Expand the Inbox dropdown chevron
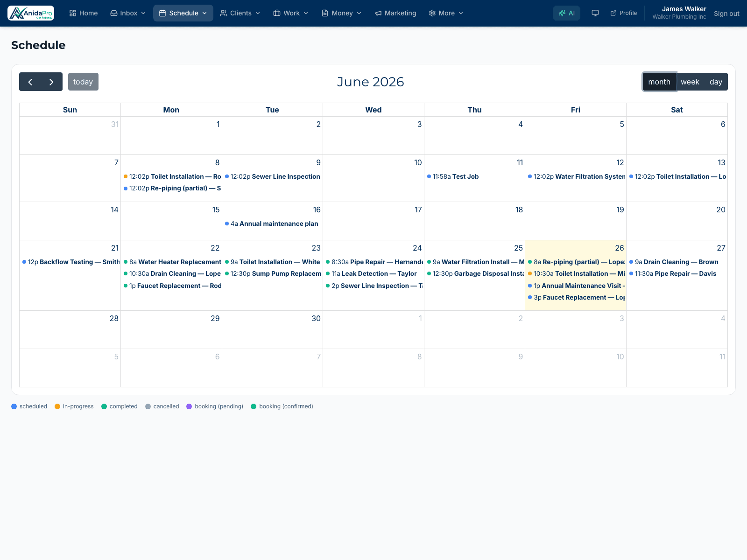 [x=143, y=13]
